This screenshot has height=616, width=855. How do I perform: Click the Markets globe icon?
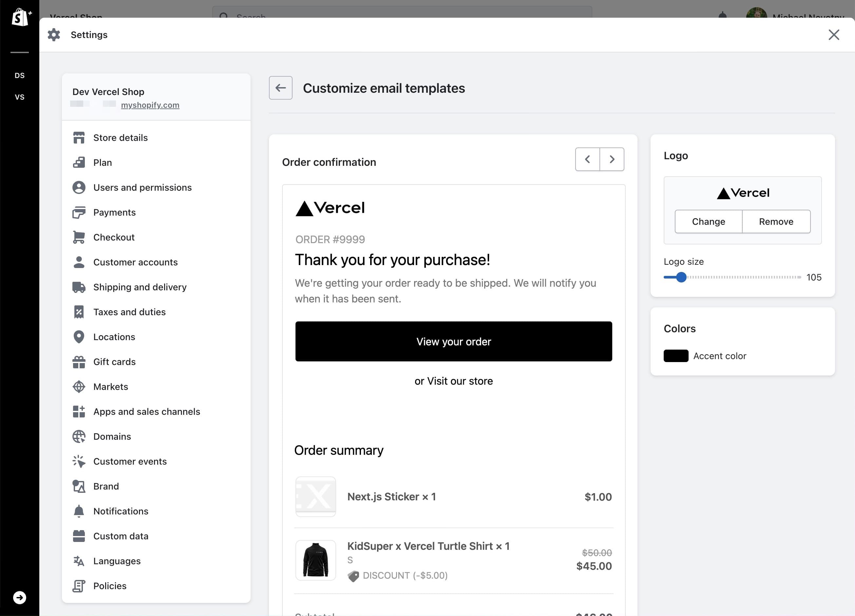(x=79, y=386)
